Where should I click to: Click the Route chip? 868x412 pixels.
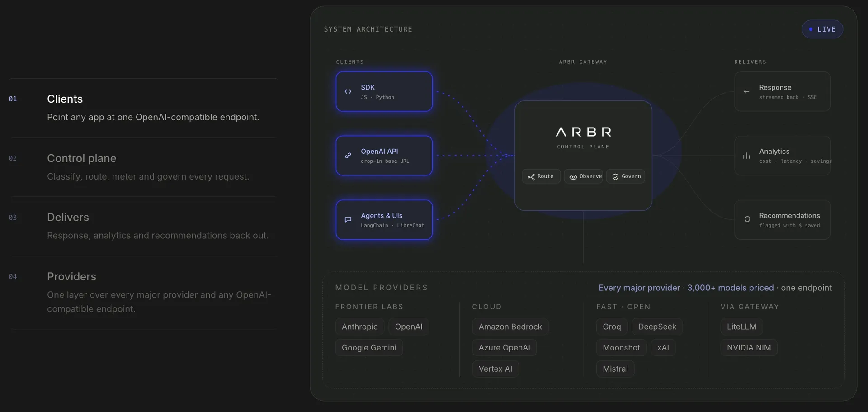click(541, 176)
